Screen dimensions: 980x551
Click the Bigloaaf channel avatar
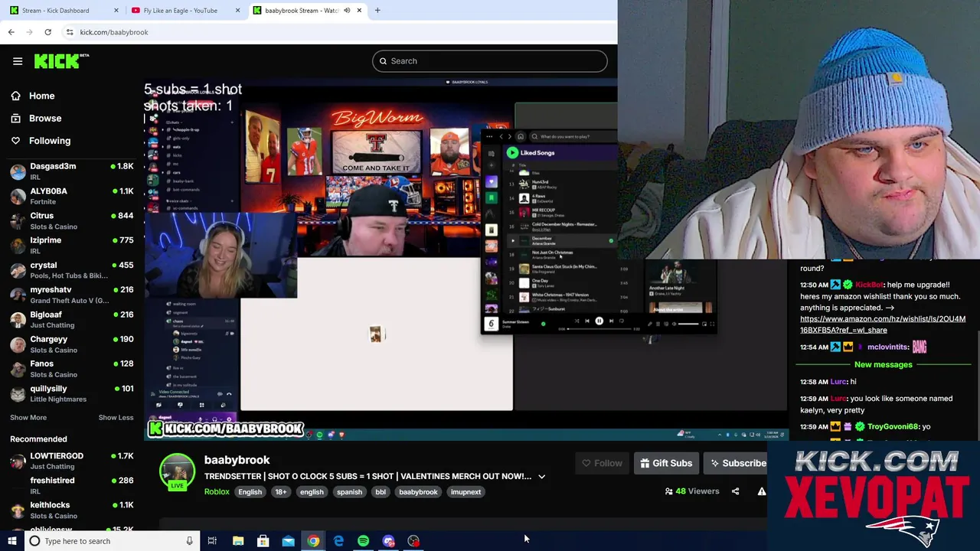18,320
